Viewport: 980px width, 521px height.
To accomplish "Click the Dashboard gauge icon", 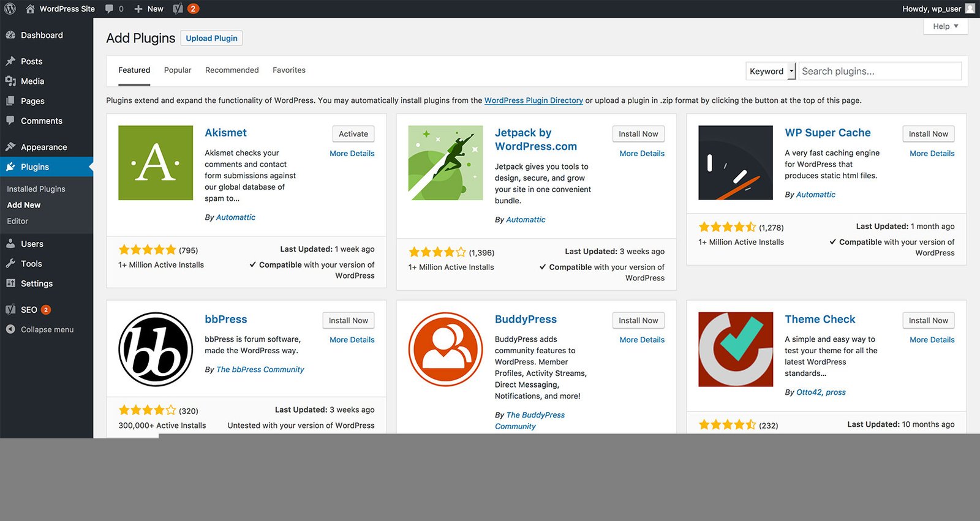I will click(10, 35).
